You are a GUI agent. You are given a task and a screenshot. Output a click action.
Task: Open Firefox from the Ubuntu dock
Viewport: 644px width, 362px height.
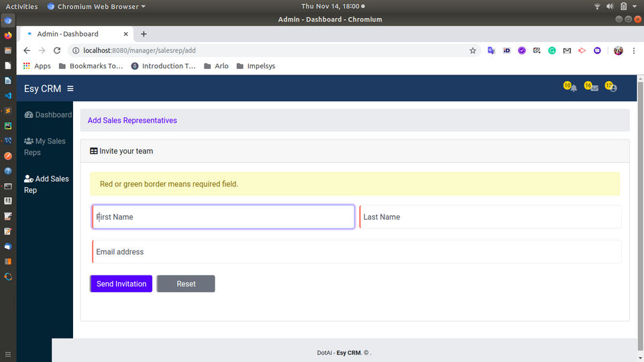tap(8, 36)
